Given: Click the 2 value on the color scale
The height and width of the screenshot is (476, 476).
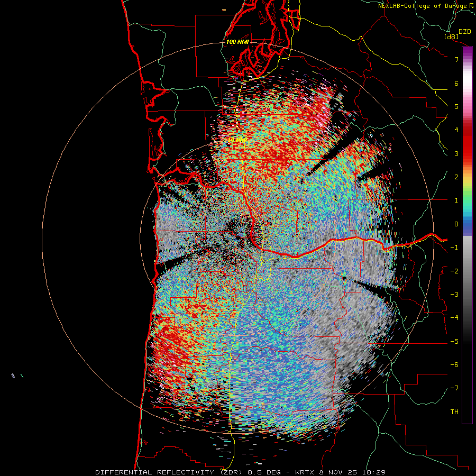Looking at the screenshot, I should (x=456, y=177).
